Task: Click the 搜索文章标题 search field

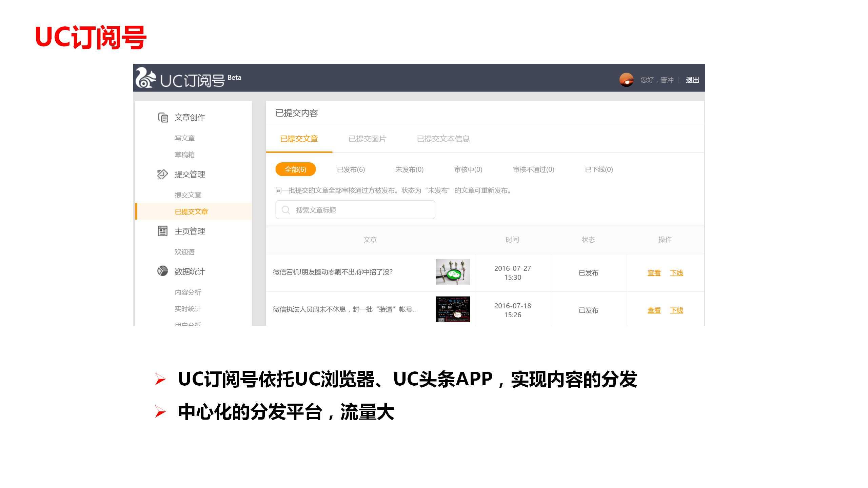Action: pyautogui.click(x=355, y=210)
